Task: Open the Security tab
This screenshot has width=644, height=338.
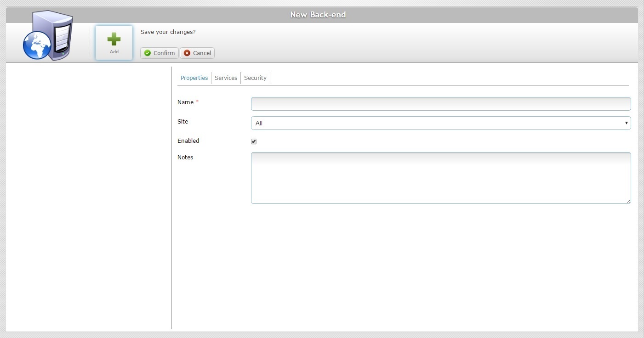Action: tap(255, 78)
